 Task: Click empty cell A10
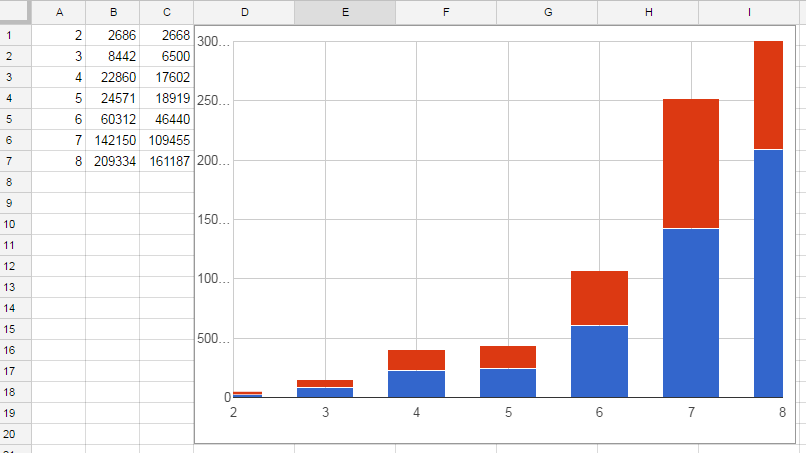(58, 224)
